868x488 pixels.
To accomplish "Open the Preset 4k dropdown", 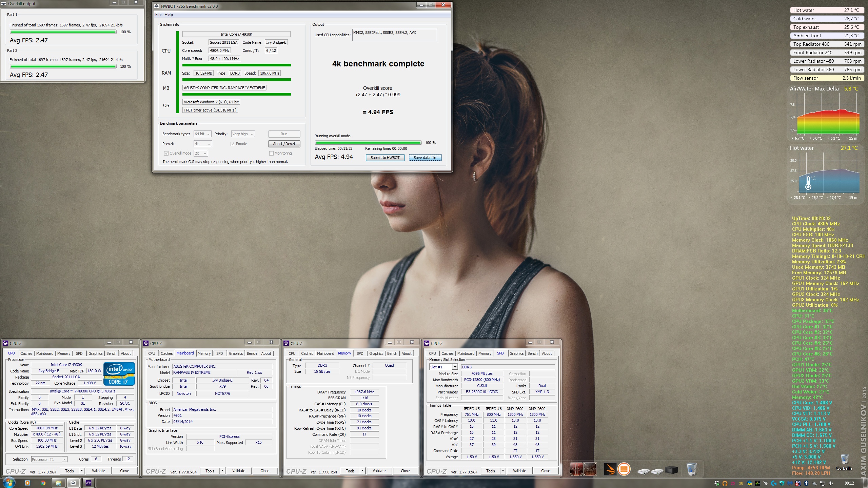I will (203, 144).
